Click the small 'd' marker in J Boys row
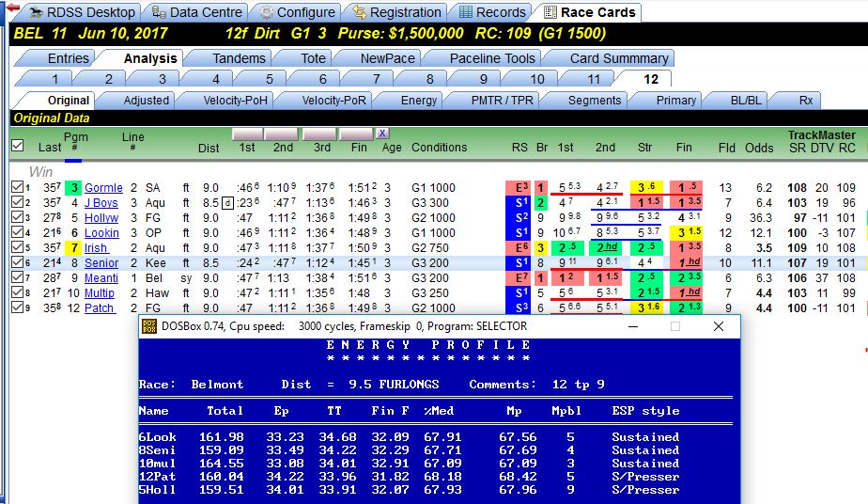868x504 pixels. pyautogui.click(x=227, y=203)
